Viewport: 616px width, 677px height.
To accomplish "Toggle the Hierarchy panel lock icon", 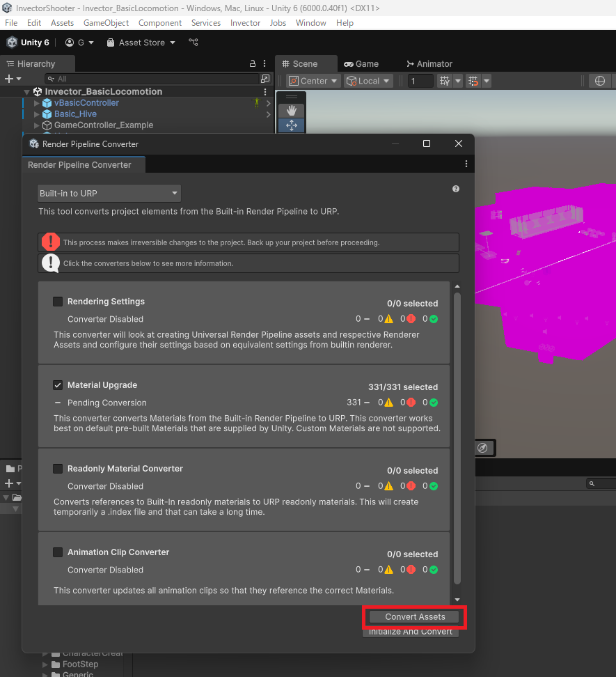I will tap(253, 63).
